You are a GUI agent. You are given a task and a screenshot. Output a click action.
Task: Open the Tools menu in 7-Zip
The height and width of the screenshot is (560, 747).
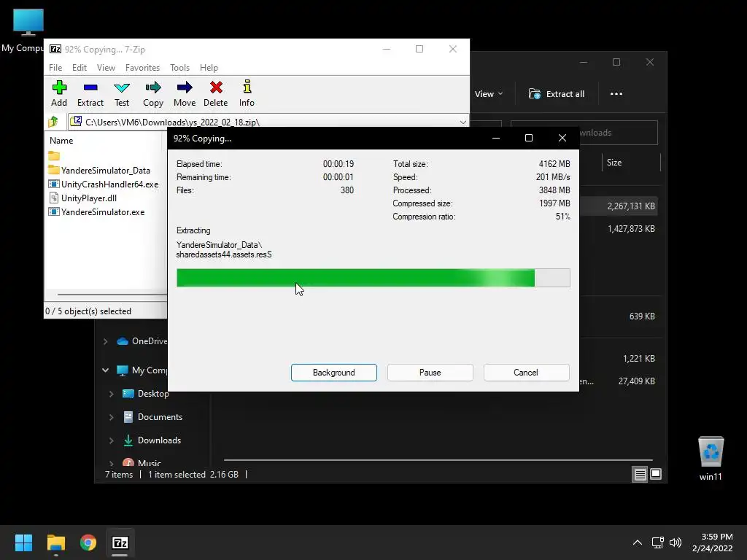(179, 68)
